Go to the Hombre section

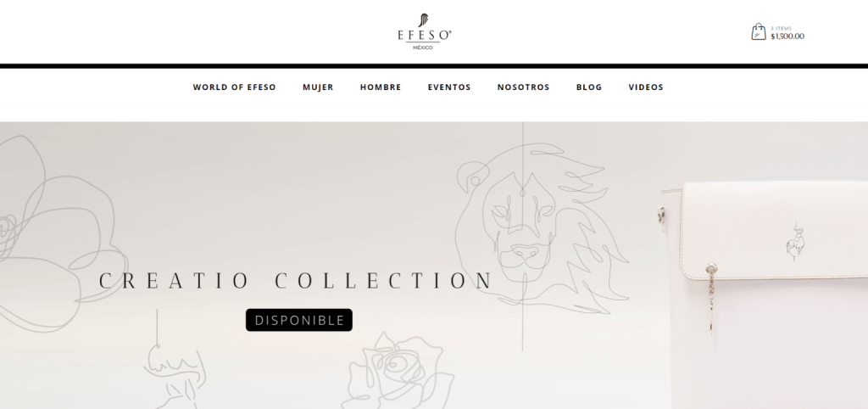pos(381,87)
